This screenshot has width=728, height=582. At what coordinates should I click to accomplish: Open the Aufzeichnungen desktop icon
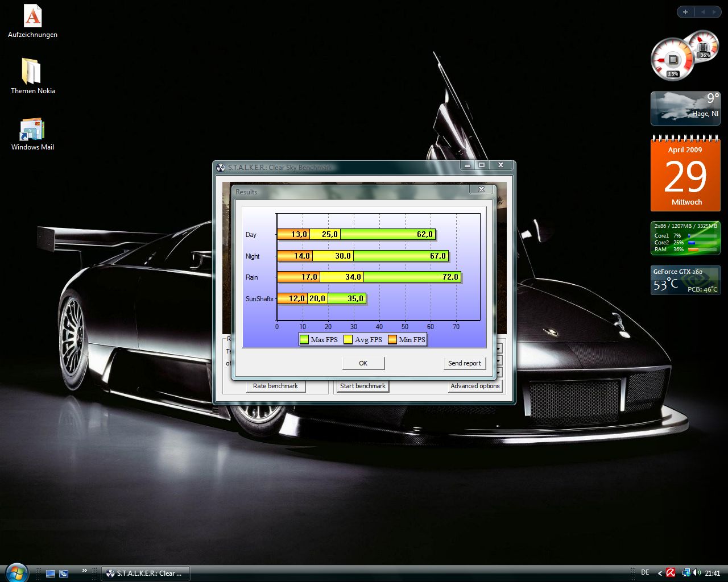[x=32, y=22]
